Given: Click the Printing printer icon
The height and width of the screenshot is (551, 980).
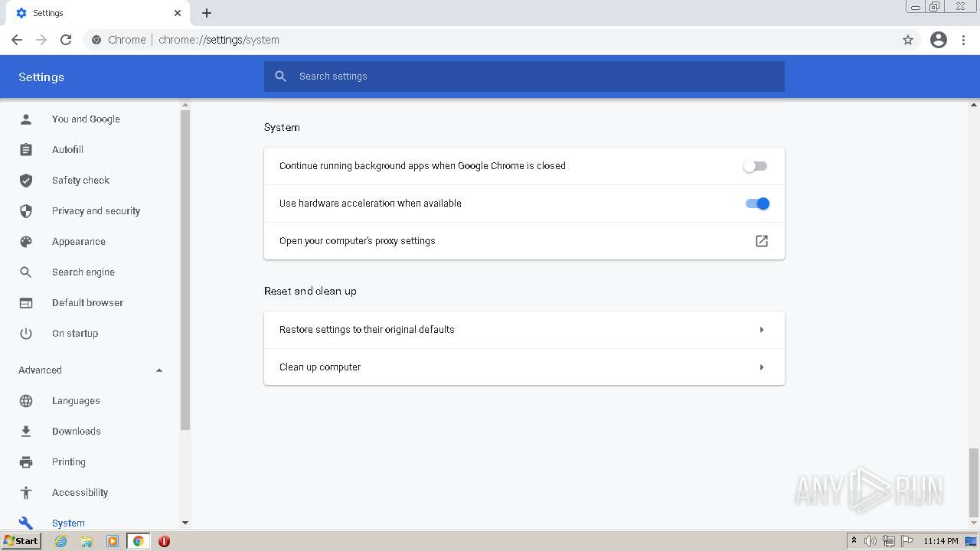Looking at the screenshot, I should (26, 462).
